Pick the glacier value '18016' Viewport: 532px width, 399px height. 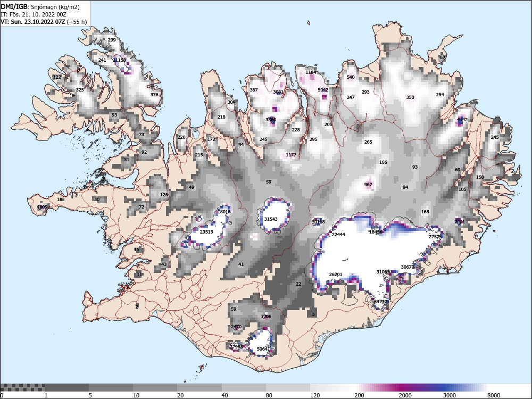pos(224,212)
